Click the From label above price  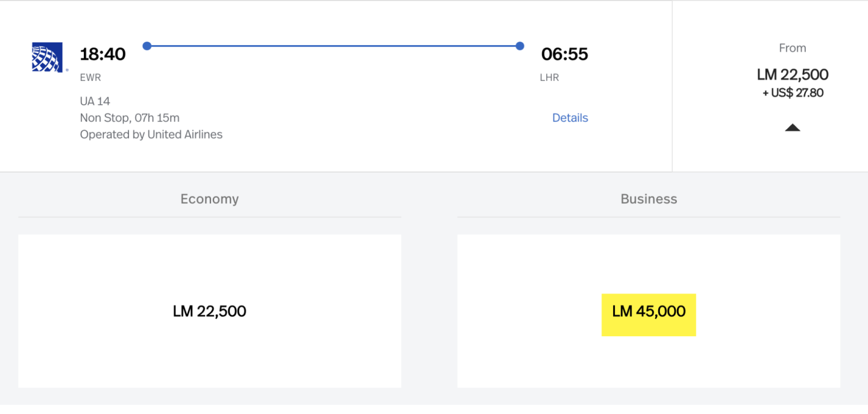tap(792, 48)
